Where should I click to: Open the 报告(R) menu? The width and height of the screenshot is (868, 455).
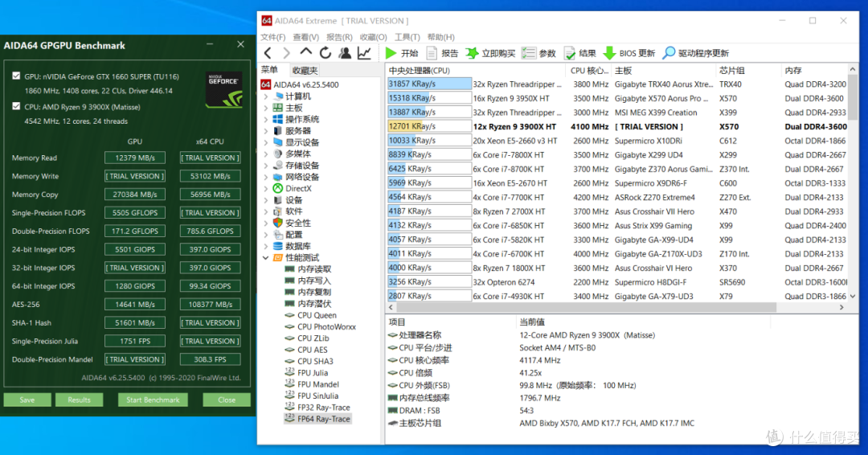point(339,37)
